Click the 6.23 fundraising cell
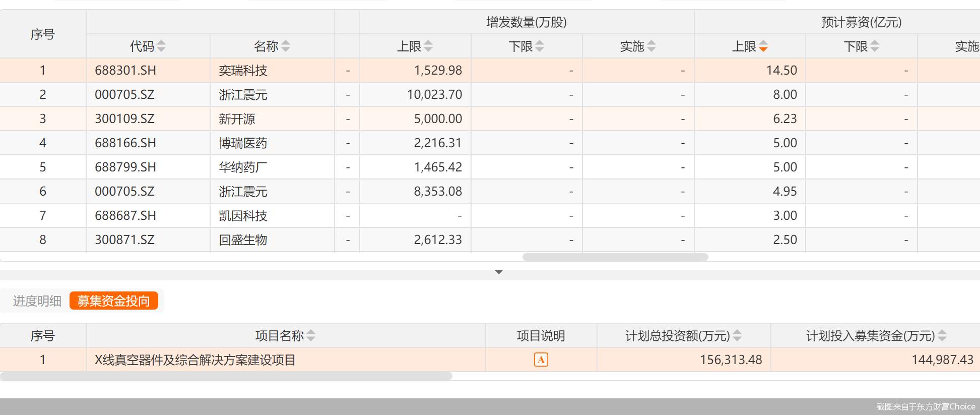This screenshot has width=980, height=415. [x=750, y=119]
